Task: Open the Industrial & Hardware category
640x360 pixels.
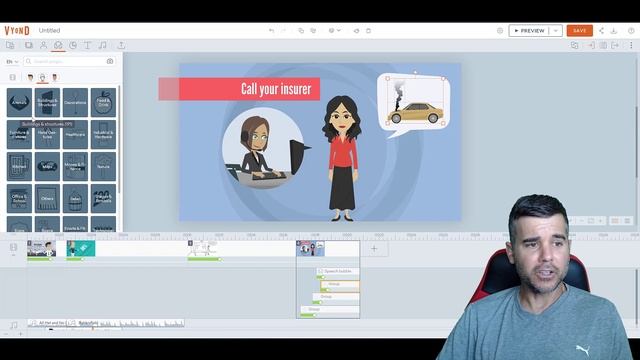Action: point(103,135)
